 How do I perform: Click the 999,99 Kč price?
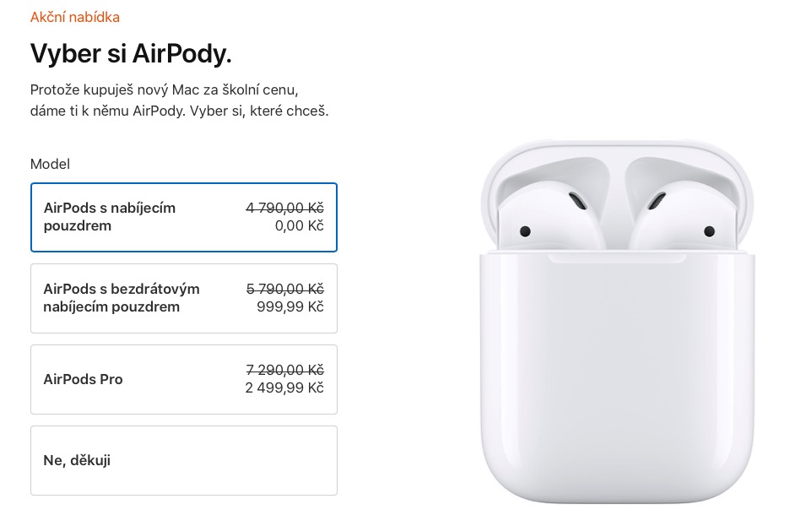pos(290,306)
